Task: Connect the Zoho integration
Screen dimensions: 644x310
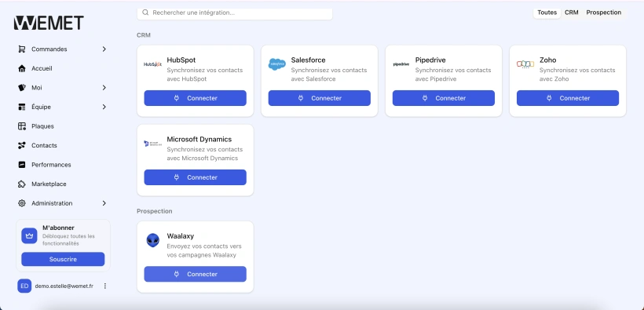Action: click(568, 98)
